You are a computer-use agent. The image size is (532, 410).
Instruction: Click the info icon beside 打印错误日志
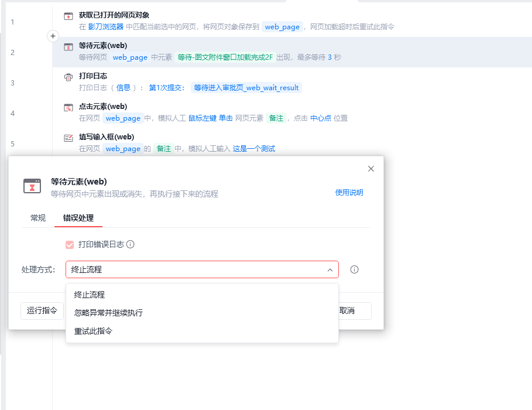point(131,244)
